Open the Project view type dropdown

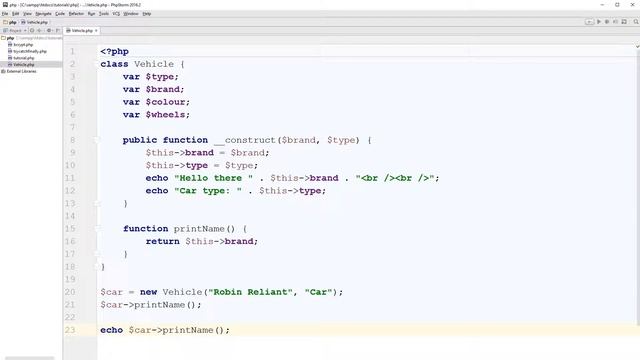point(15,30)
